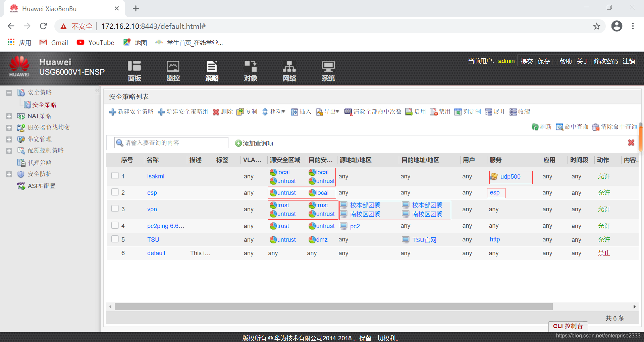
Task: Click the horizontal scrollbar of the table
Action: [333, 306]
